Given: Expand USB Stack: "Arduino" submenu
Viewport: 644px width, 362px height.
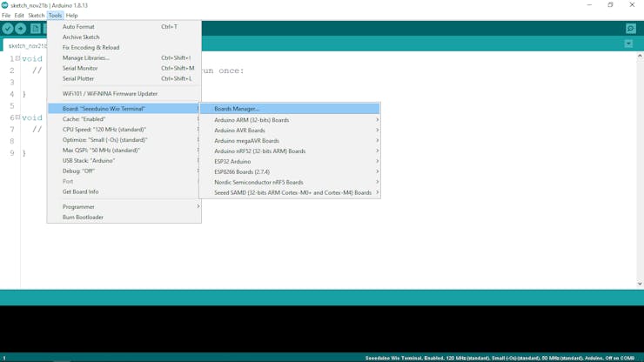Looking at the screenshot, I should (x=124, y=161).
